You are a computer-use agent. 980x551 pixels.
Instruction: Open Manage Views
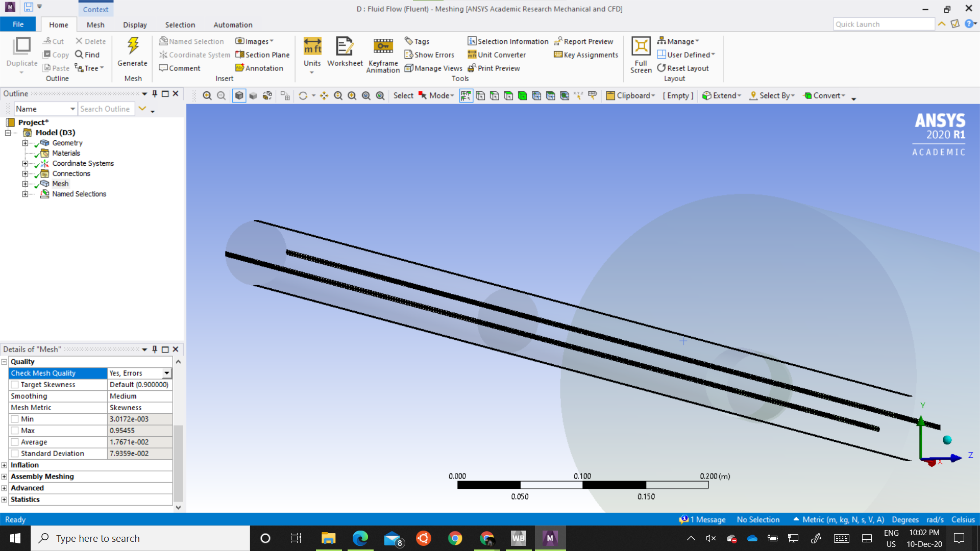433,68
